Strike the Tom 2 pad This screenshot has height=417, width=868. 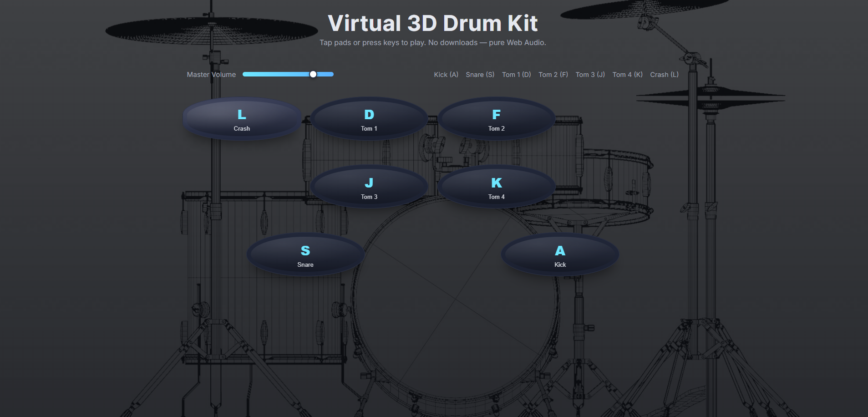tap(496, 118)
